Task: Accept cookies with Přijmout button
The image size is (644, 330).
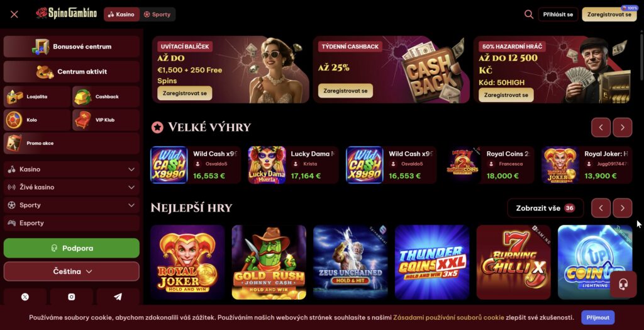Action: 597,317
